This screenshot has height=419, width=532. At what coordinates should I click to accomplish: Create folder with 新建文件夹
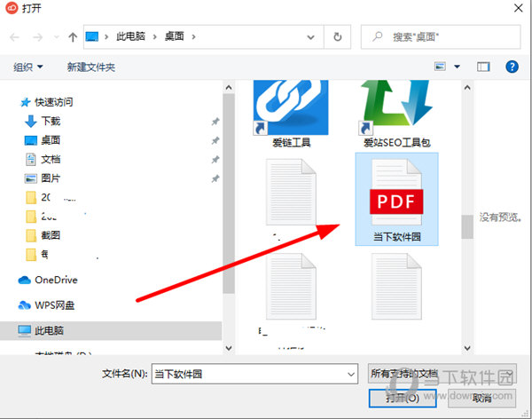91,67
